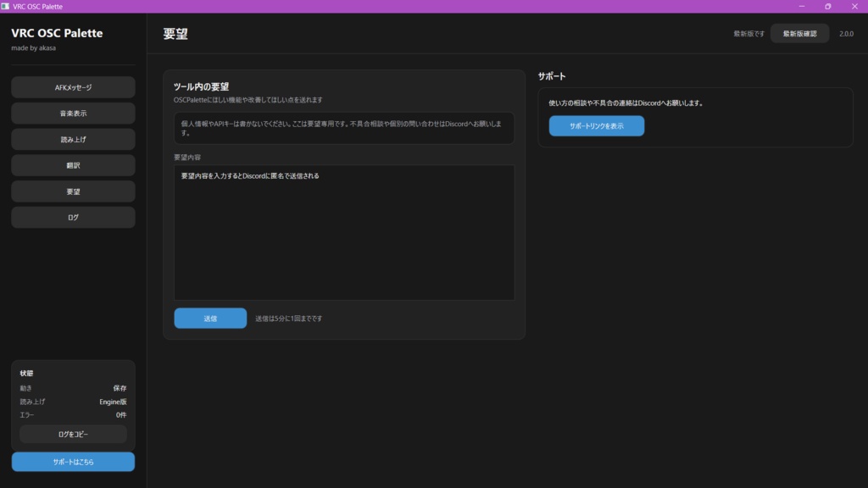Screen dimensions: 868x488
Task: Open the 読み上げ section
Action: pyautogui.click(x=73, y=140)
